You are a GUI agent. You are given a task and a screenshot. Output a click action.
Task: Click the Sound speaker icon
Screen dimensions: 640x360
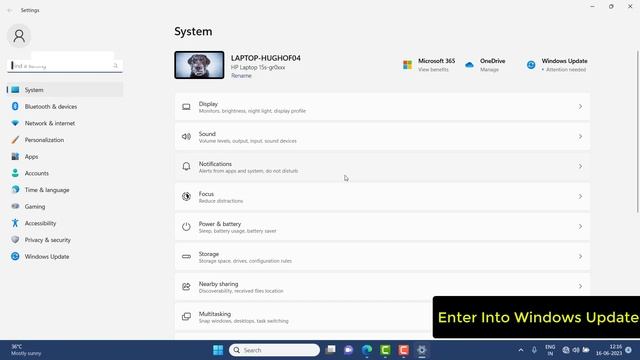point(186,137)
